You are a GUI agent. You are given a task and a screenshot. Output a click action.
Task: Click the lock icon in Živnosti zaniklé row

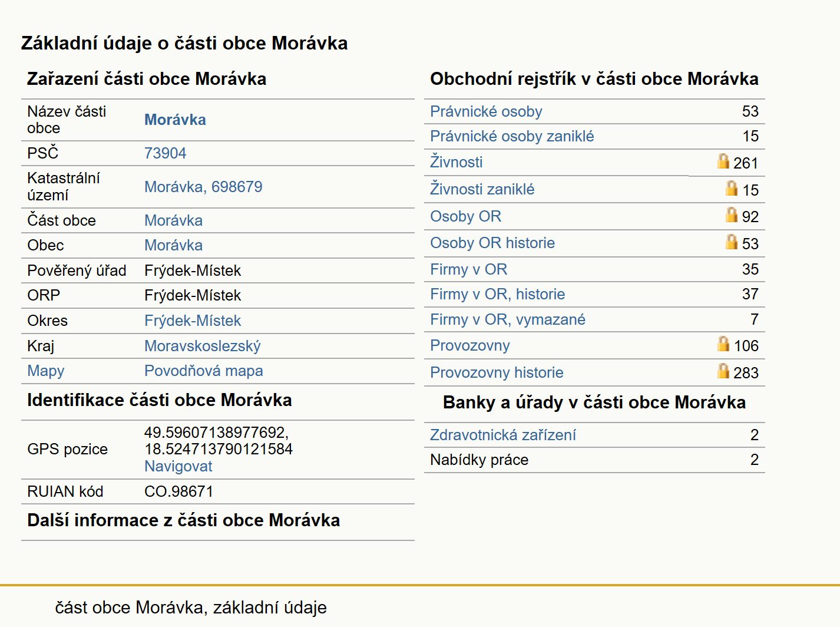click(x=731, y=188)
